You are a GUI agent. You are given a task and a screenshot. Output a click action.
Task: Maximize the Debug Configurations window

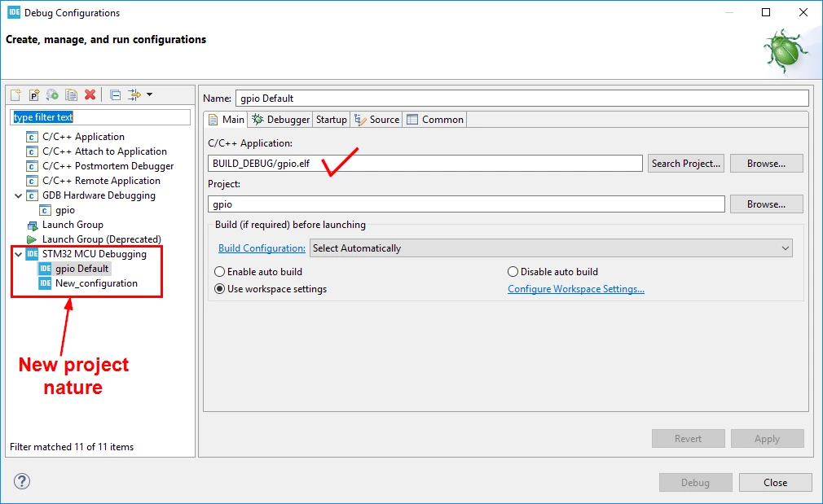click(766, 12)
